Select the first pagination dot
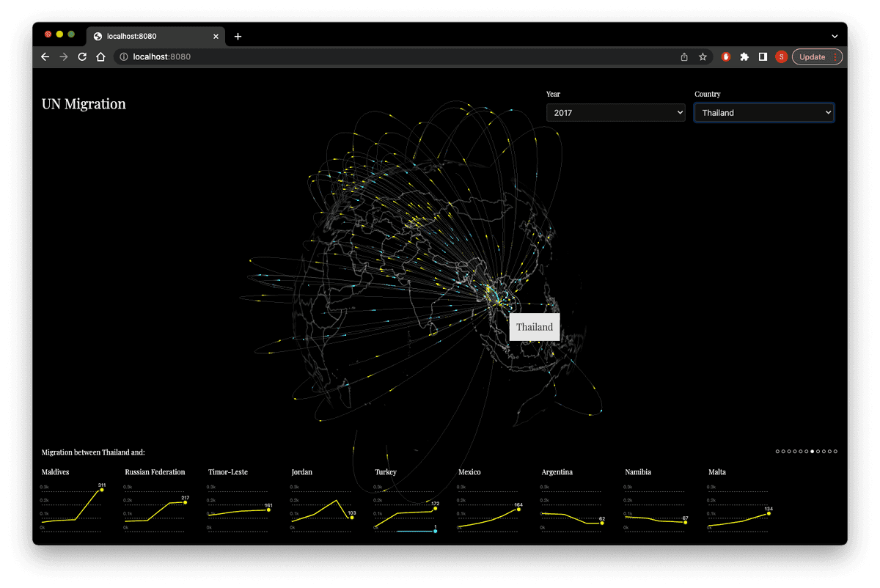The image size is (880, 588). [x=778, y=452]
